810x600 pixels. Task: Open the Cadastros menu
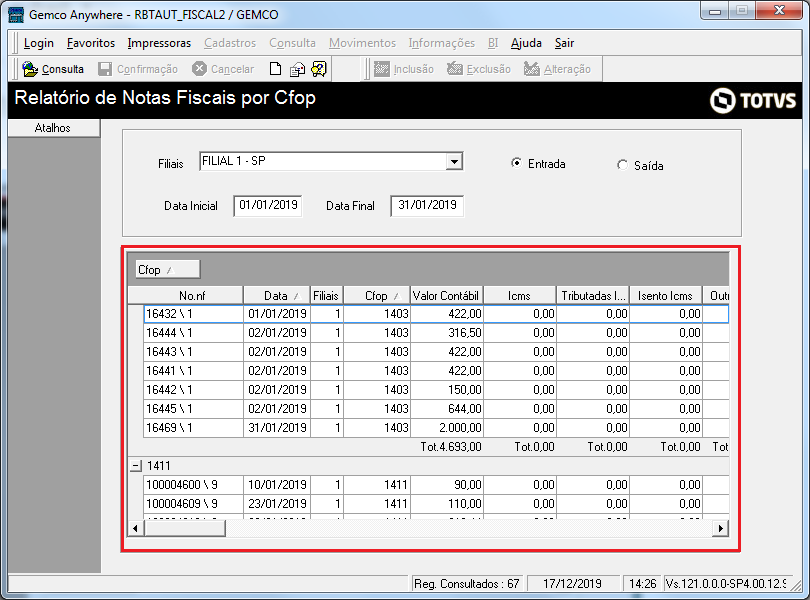pos(230,43)
